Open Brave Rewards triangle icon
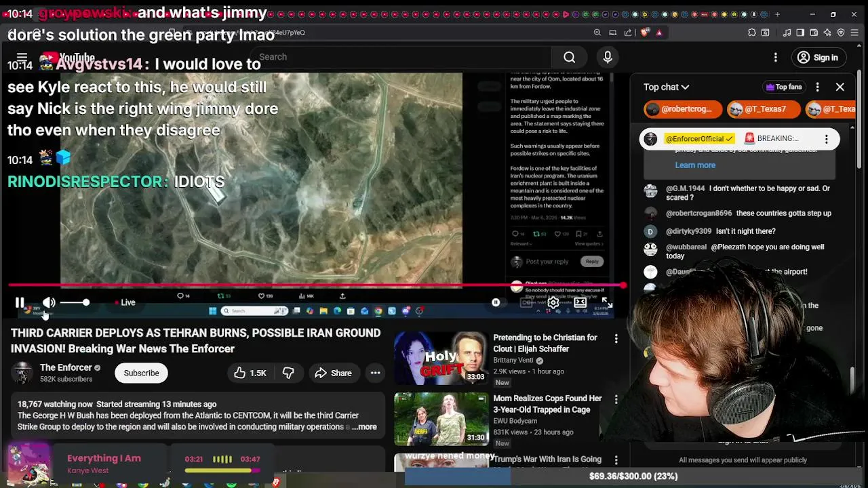The height and width of the screenshot is (488, 868). click(x=658, y=33)
